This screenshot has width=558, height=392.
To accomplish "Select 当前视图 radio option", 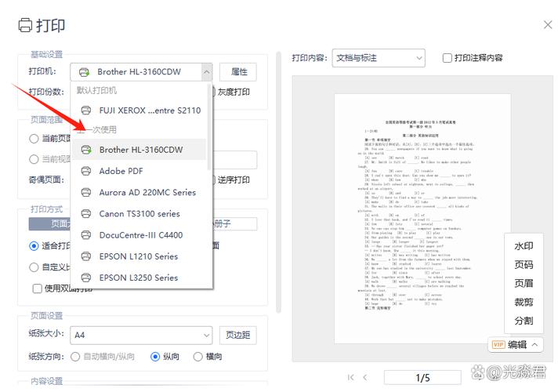I will point(34,159).
